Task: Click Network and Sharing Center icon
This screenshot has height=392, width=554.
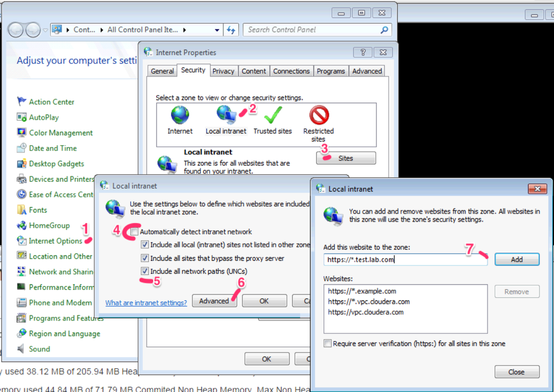Action: click(22, 271)
